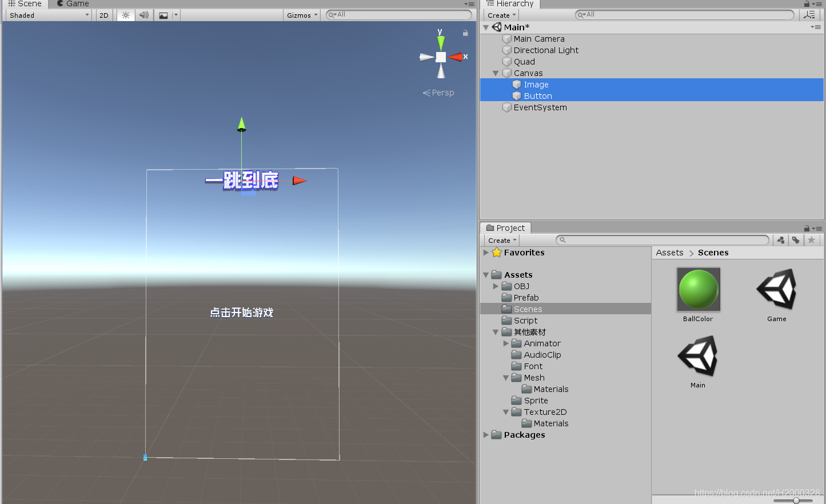Collapse the Main scene in Hierarchy
The height and width of the screenshot is (504, 826).
[486, 27]
